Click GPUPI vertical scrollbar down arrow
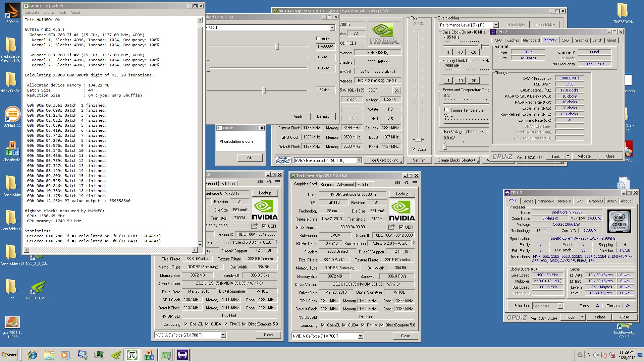 [x=200, y=244]
